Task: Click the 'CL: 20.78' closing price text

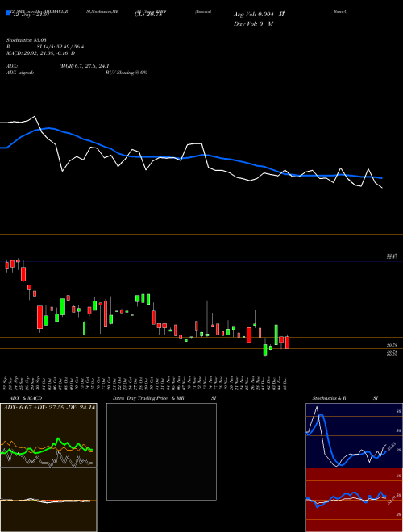Action: coord(148,15)
